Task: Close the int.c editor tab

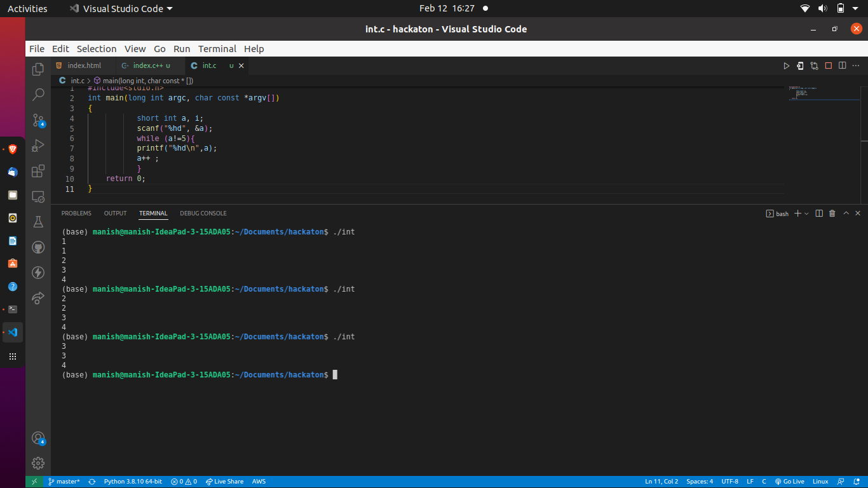Action: point(241,65)
